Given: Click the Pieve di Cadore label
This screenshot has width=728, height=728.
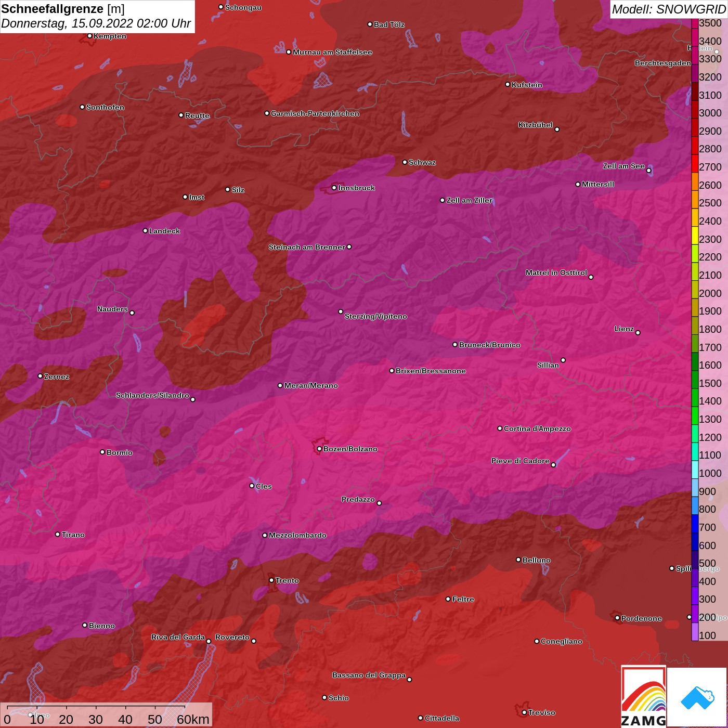Looking at the screenshot, I should point(521,461).
